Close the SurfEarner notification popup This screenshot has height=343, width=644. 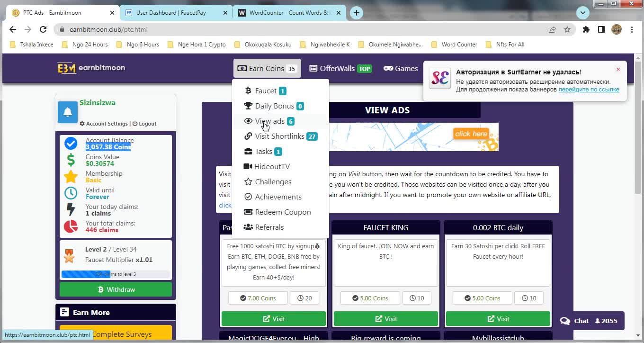(618, 70)
